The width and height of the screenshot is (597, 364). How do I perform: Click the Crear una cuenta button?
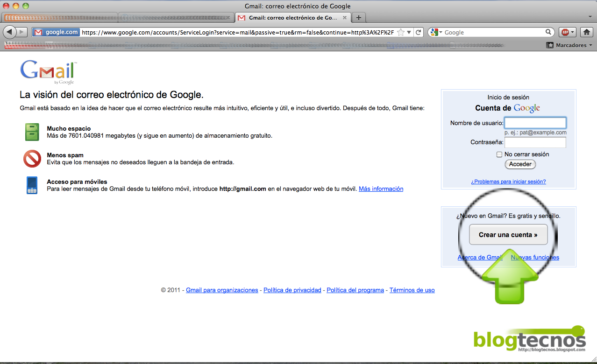click(508, 234)
